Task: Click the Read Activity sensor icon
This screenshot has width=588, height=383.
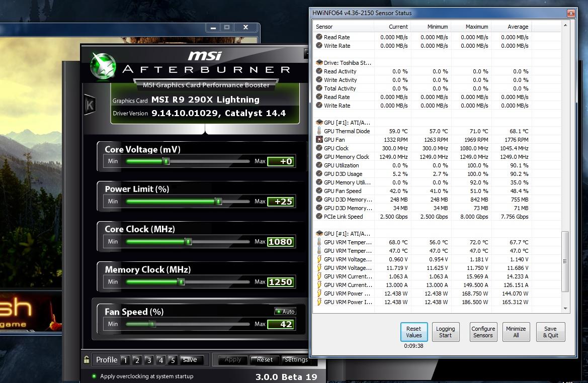Action: pyautogui.click(x=319, y=71)
